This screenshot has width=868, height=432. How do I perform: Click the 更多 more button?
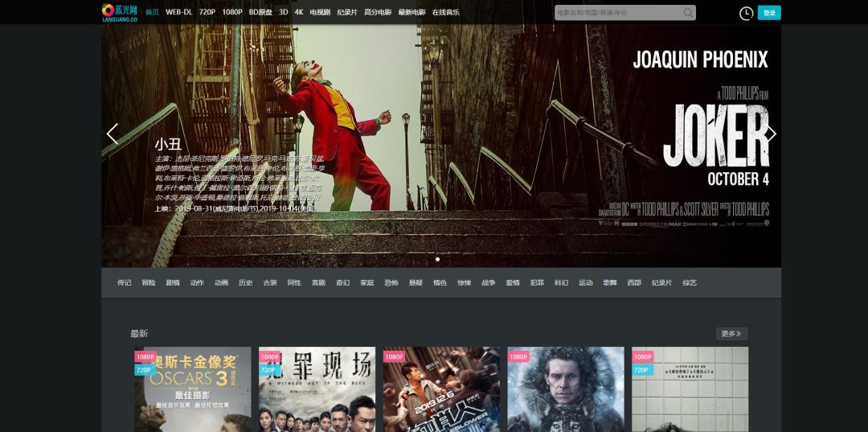[x=731, y=334]
